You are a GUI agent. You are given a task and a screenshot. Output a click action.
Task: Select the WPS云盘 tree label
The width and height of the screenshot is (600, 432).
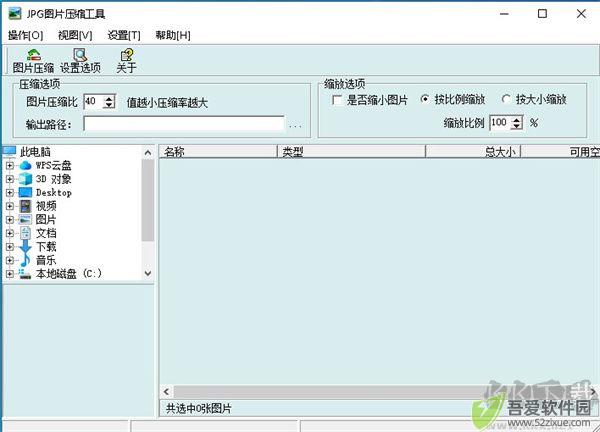[x=54, y=166]
